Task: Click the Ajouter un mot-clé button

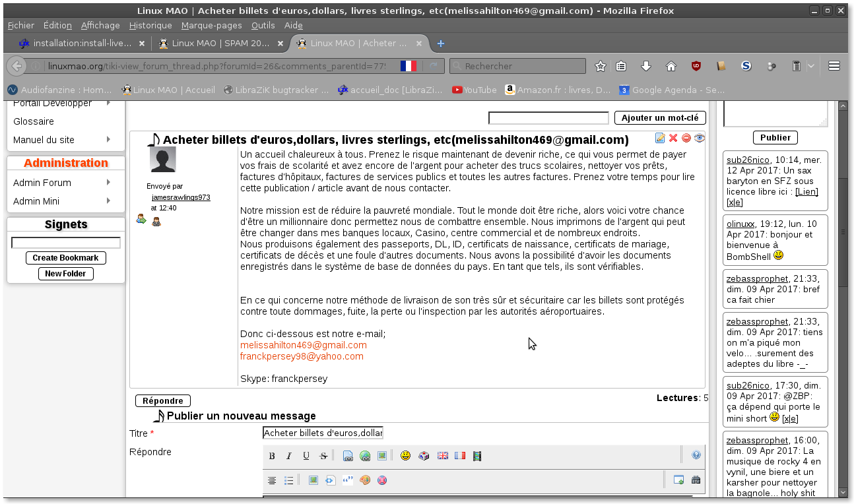Action: click(660, 118)
